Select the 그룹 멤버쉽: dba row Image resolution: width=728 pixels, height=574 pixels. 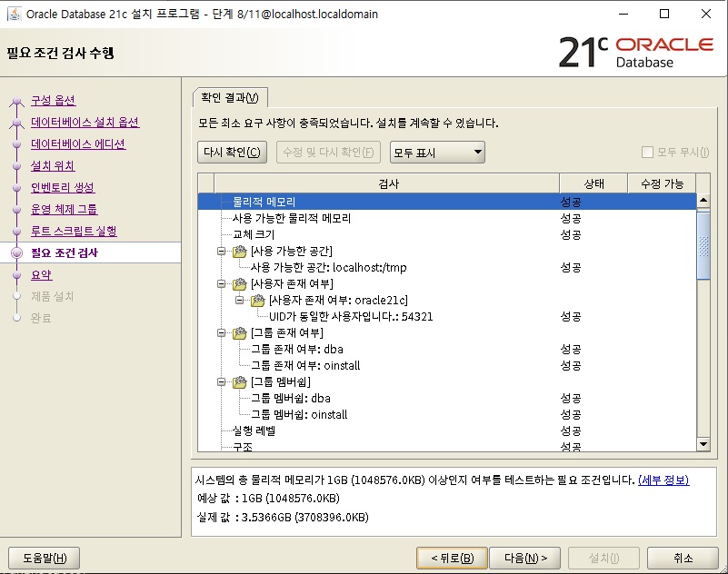click(x=447, y=399)
